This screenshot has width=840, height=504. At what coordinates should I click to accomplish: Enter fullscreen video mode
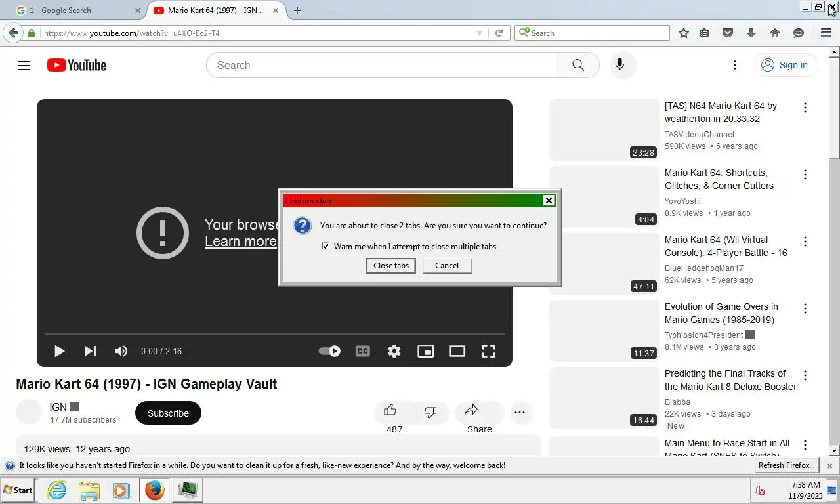488,351
